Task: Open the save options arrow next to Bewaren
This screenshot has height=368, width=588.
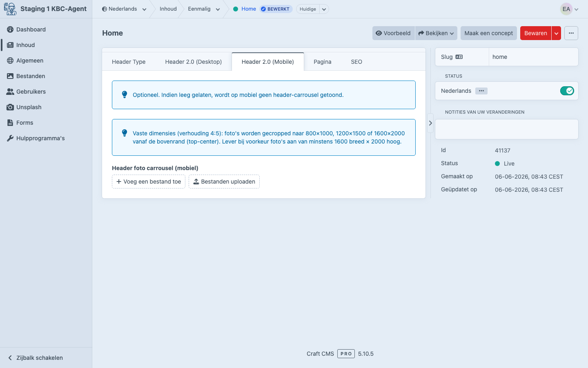Action: (x=556, y=33)
